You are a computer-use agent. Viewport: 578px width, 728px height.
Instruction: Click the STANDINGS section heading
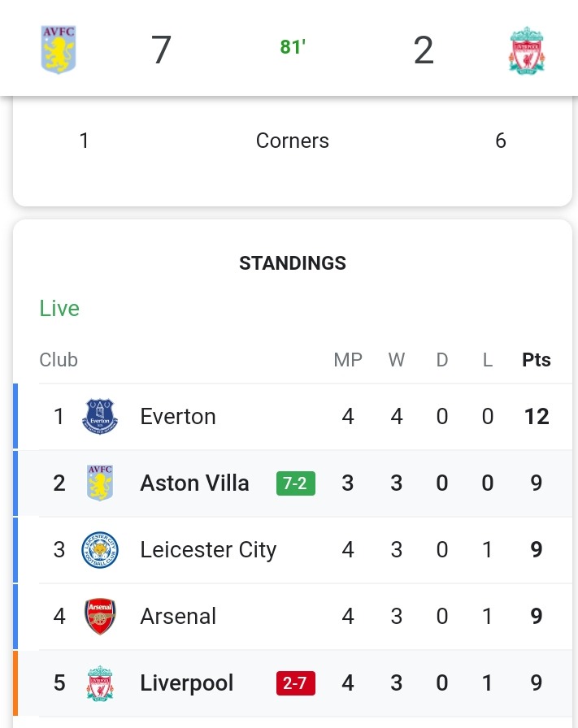(293, 262)
